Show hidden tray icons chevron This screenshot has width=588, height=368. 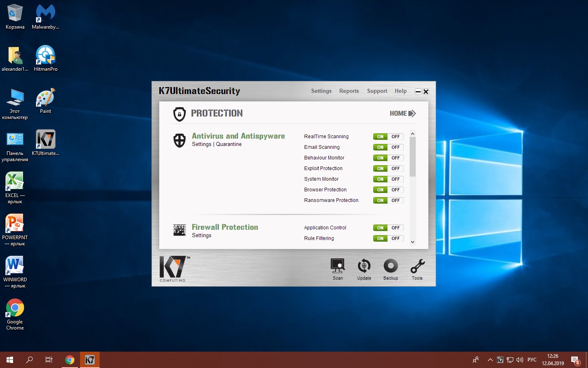tap(490, 360)
